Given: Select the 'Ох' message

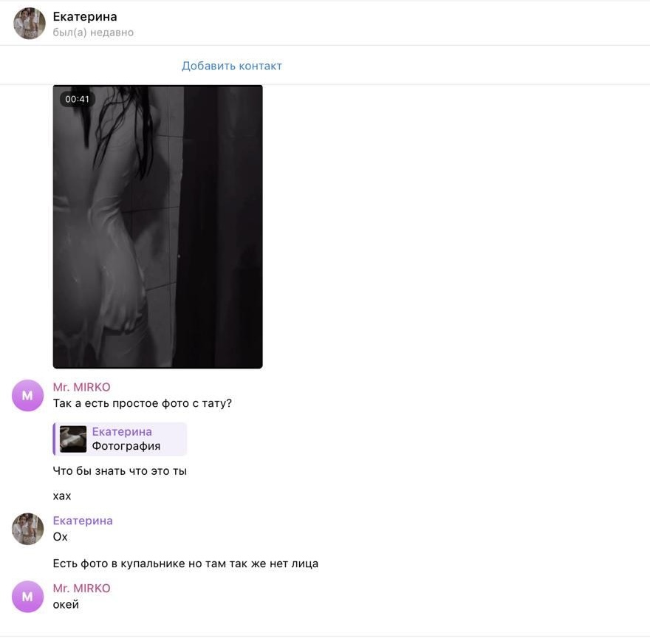Looking at the screenshot, I should tap(60, 537).
